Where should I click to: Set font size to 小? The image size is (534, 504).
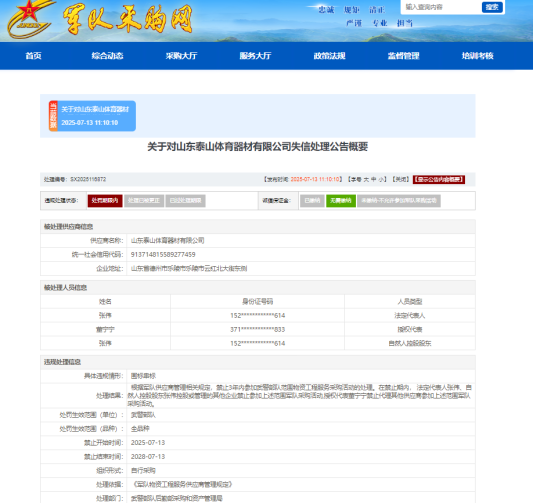(381, 179)
